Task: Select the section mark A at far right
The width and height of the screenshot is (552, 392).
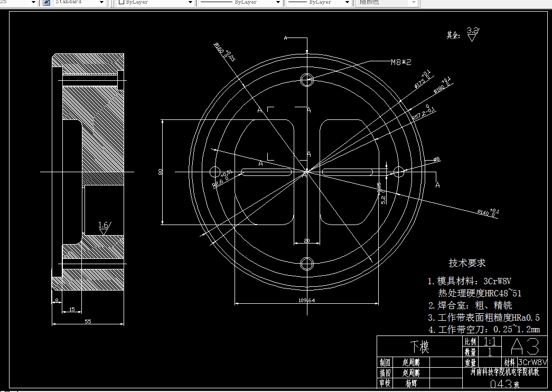Action: (x=437, y=185)
